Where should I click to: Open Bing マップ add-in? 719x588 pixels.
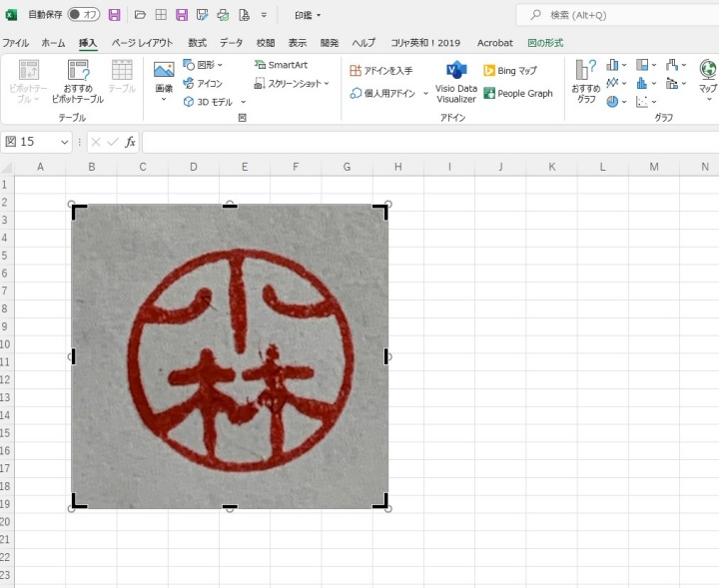(510, 71)
